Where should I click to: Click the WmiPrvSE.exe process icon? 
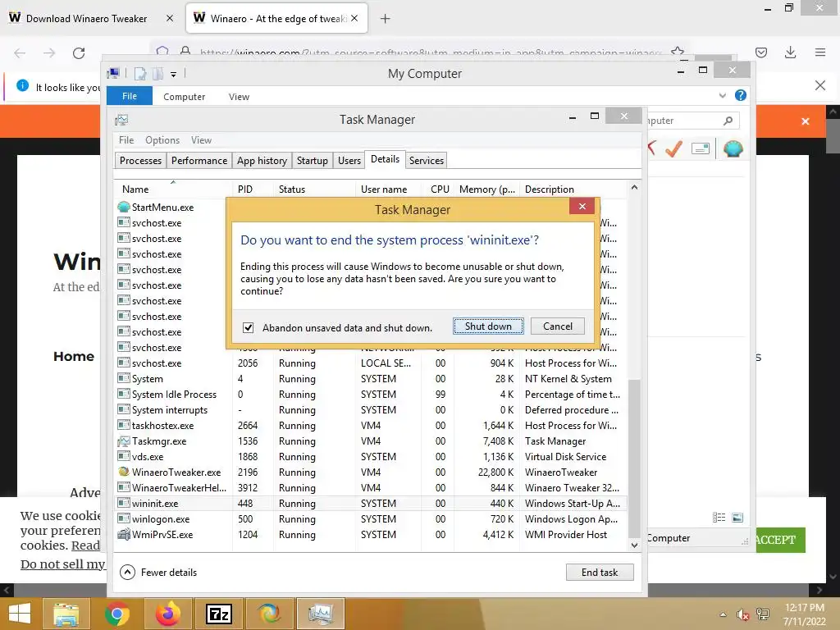point(124,534)
